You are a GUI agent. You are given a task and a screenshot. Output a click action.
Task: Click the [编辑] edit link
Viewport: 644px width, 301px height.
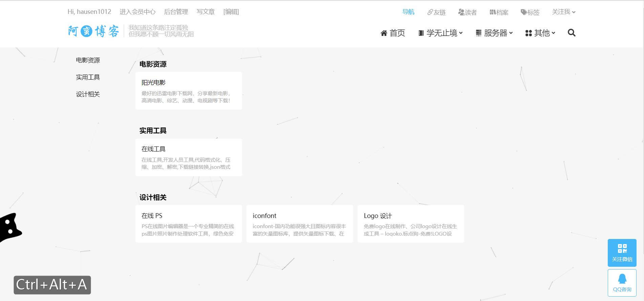(231, 12)
